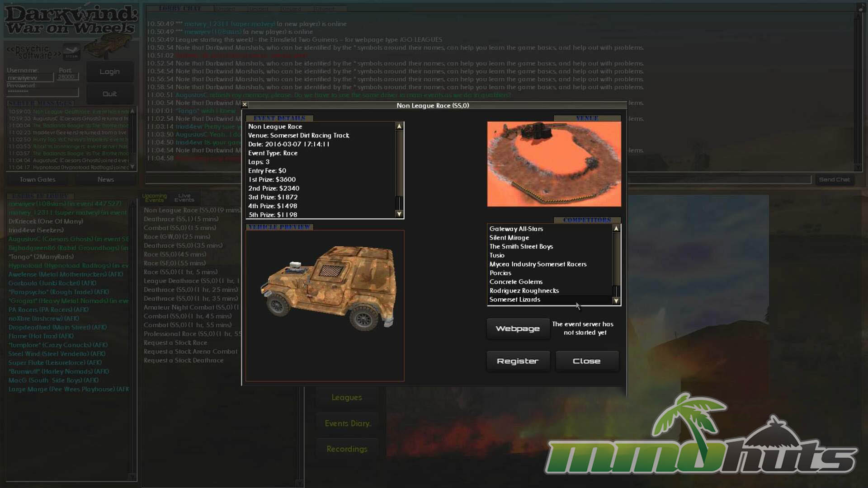Click the Close button in the dialog

tap(586, 361)
